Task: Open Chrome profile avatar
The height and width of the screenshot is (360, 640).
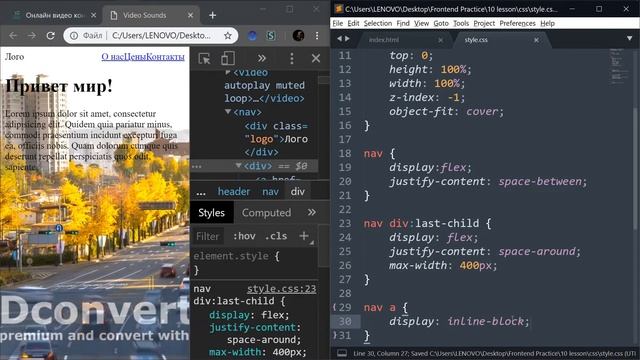Action: point(298,36)
